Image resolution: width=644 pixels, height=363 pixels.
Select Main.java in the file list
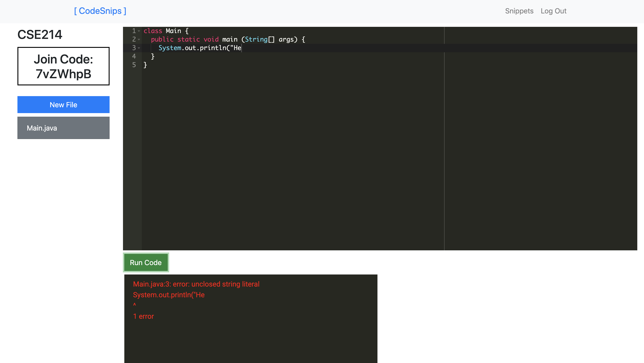tap(63, 128)
